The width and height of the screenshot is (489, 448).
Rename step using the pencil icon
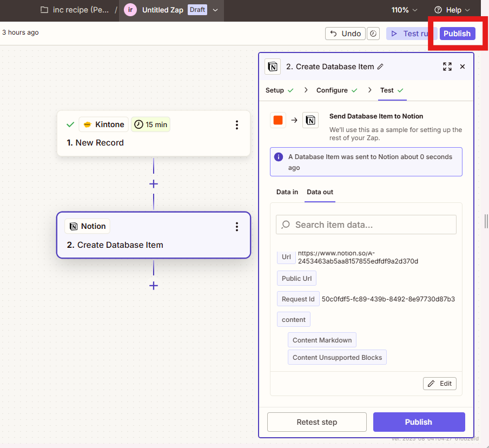(x=380, y=67)
